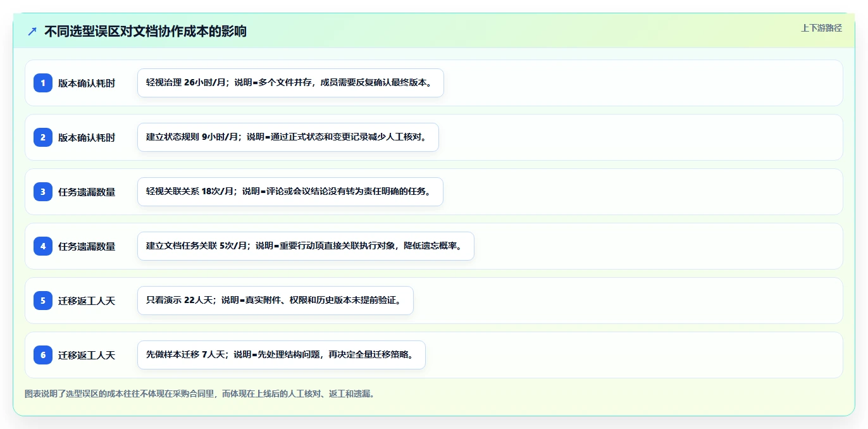Select the 建立状态规则 9小时/月 description box
Image resolution: width=868 pixels, height=429 pixels.
point(288,137)
